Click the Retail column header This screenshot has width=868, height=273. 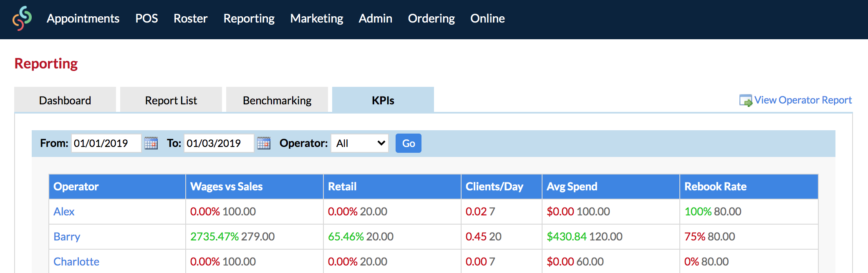pos(392,187)
